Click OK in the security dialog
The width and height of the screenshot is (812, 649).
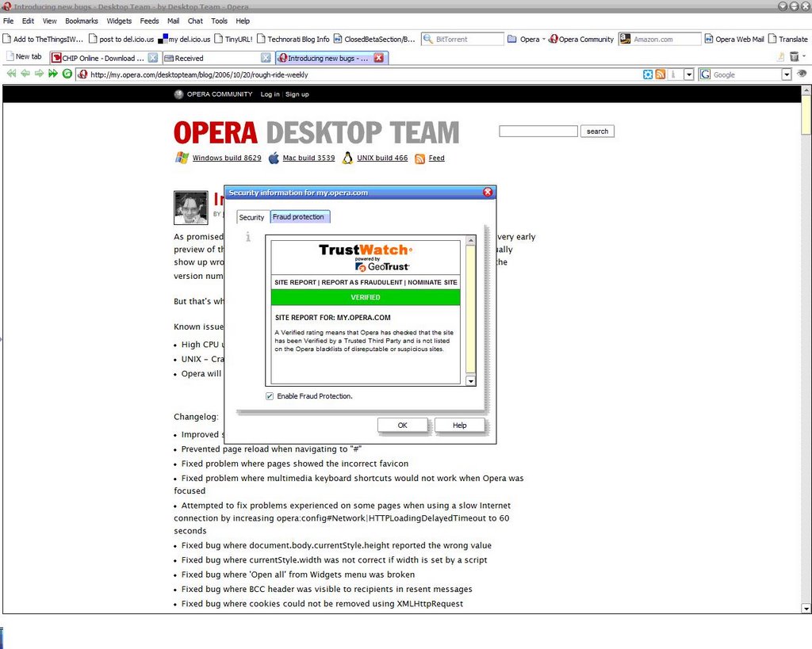(x=402, y=426)
